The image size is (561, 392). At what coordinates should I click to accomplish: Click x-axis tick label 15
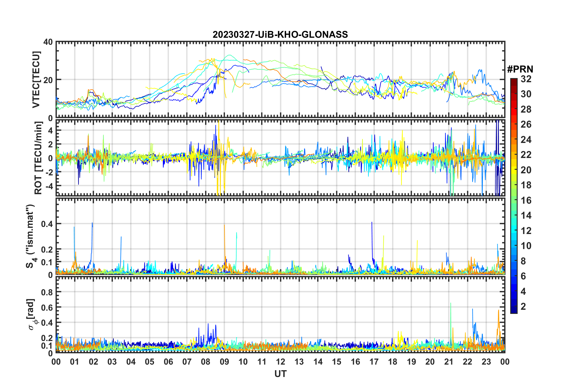pos(337,362)
